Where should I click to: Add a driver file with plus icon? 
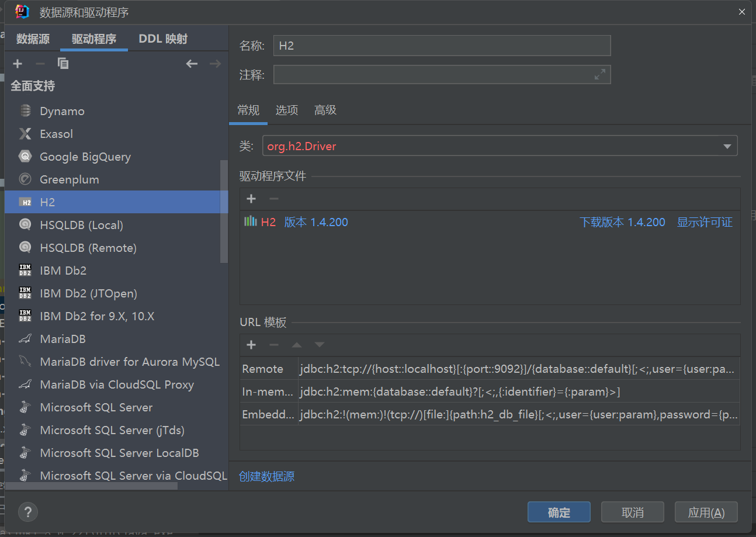pyautogui.click(x=251, y=199)
